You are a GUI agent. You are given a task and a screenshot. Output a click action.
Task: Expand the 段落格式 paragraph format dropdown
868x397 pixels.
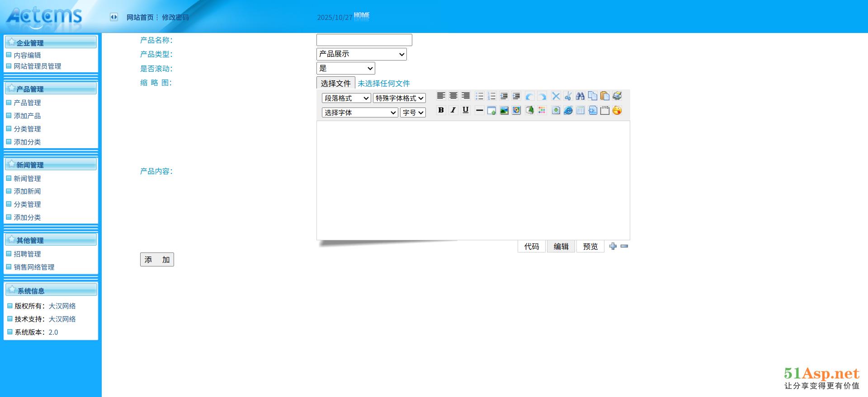click(346, 98)
